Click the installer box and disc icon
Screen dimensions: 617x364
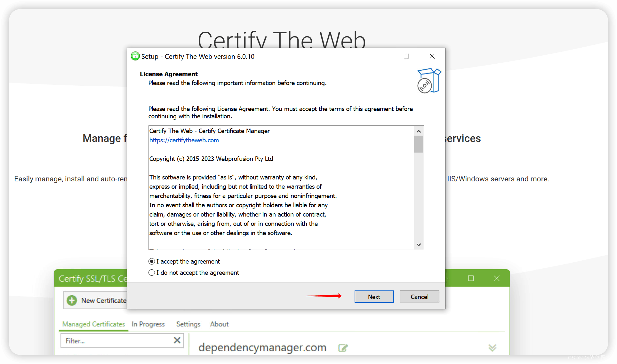[429, 81]
